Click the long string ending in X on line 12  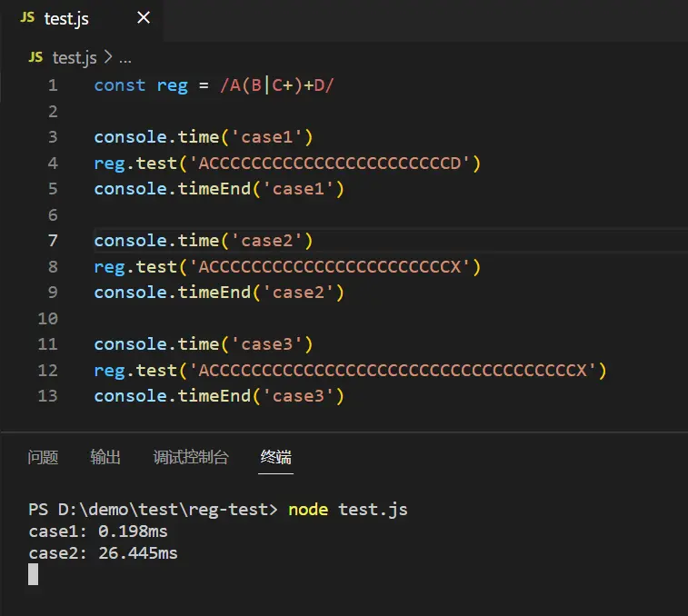[395, 371]
